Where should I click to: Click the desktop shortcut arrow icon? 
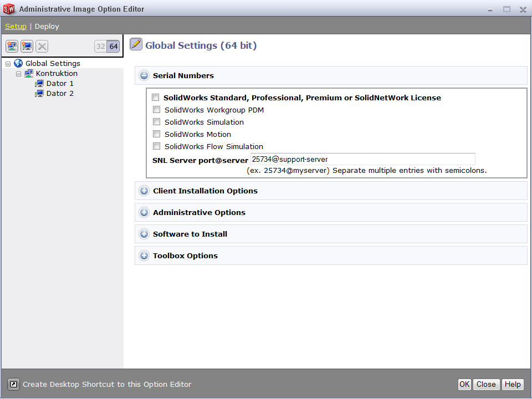pos(13,384)
